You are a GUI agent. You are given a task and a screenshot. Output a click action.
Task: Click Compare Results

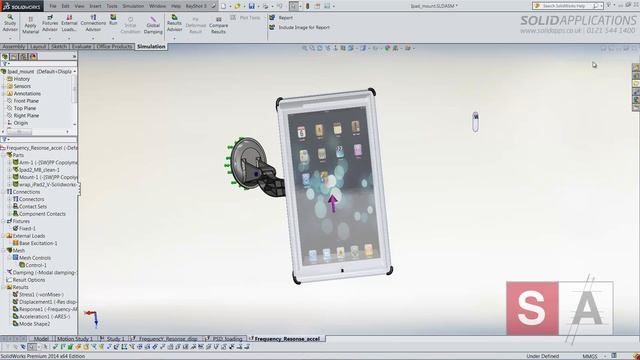click(x=218, y=25)
